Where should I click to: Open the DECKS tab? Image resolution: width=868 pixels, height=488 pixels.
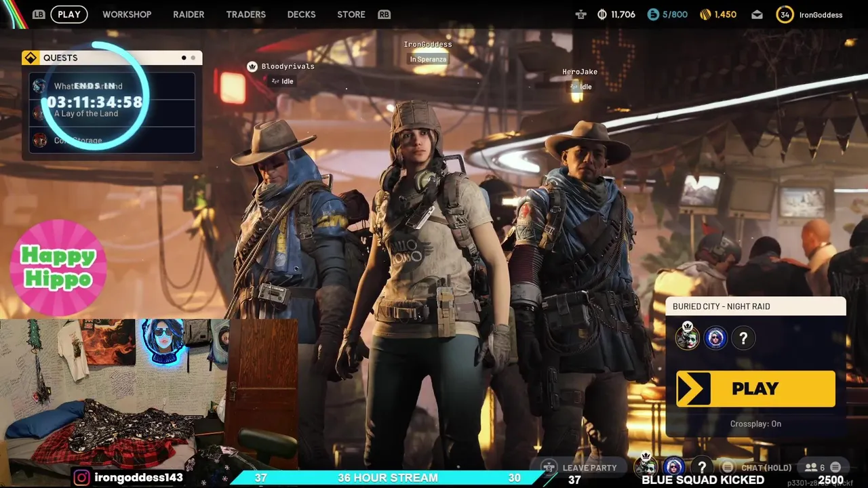pos(301,14)
